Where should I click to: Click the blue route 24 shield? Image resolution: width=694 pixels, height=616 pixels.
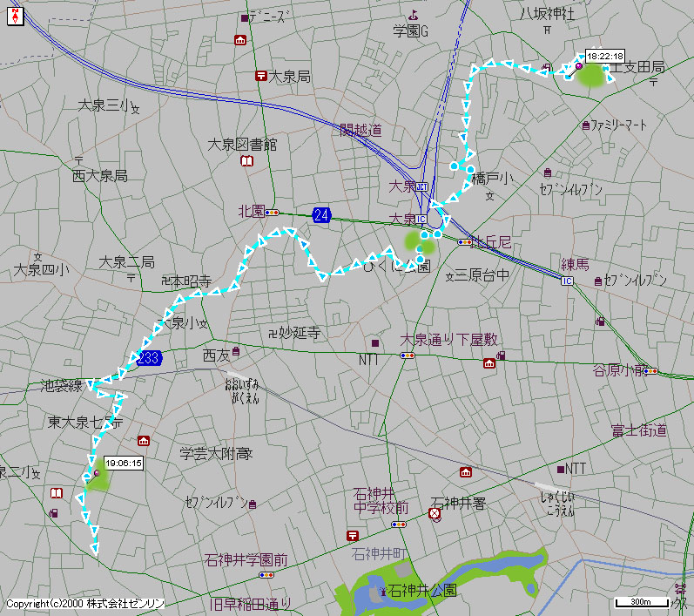pyautogui.click(x=321, y=213)
